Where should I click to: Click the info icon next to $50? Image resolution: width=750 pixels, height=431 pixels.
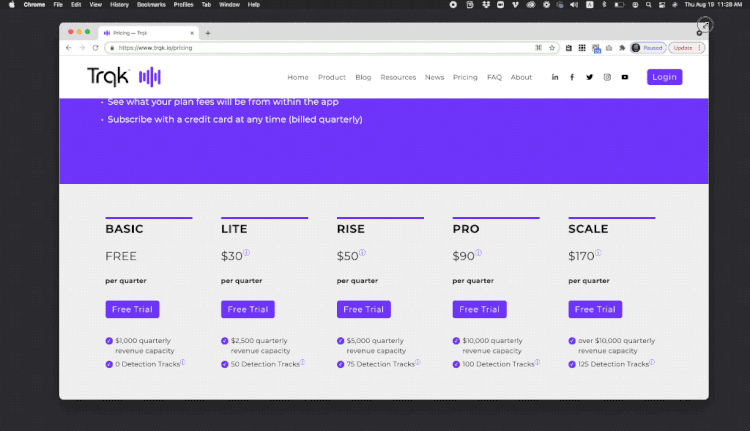coord(362,253)
